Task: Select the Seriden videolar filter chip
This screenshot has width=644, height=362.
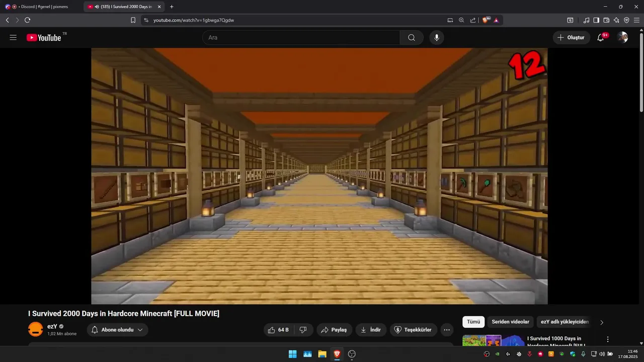Action: (510, 322)
